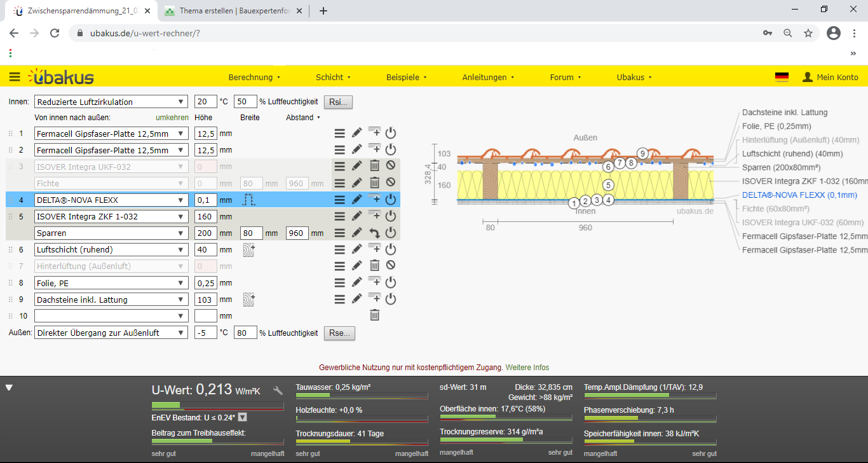This screenshot has height=463, width=868.
Task: Open the ISOVER Integra ZKF 1-032 material dropdown
Action: tap(112, 217)
